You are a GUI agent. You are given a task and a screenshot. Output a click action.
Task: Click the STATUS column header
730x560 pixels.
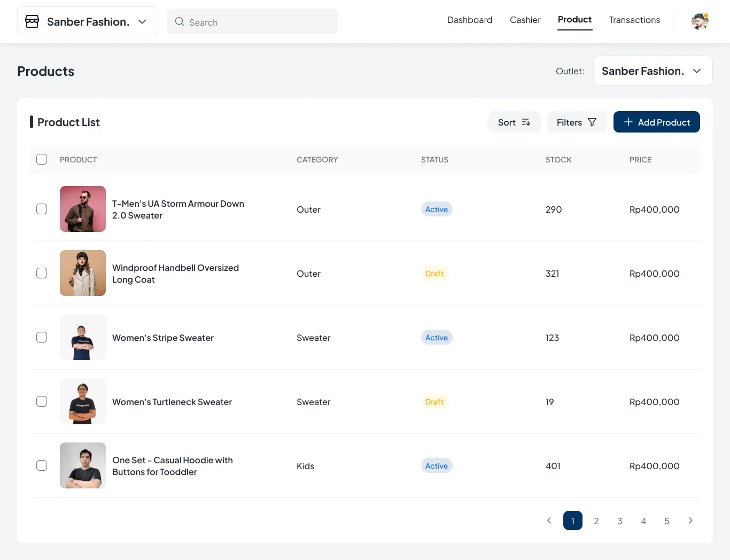[x=435, y=160]
